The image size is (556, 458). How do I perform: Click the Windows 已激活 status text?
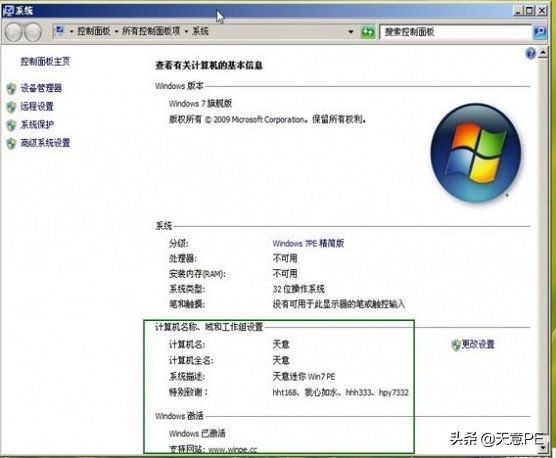tap(197, 433)
